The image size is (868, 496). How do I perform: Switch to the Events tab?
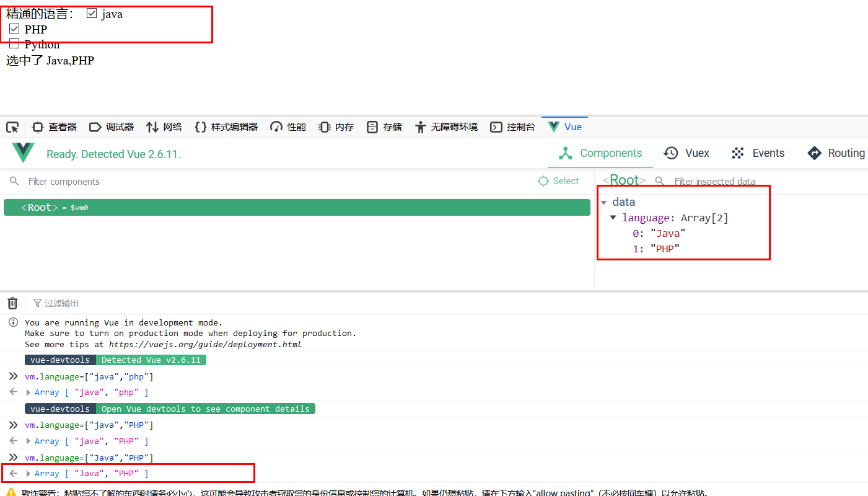(x=758, y=153)
